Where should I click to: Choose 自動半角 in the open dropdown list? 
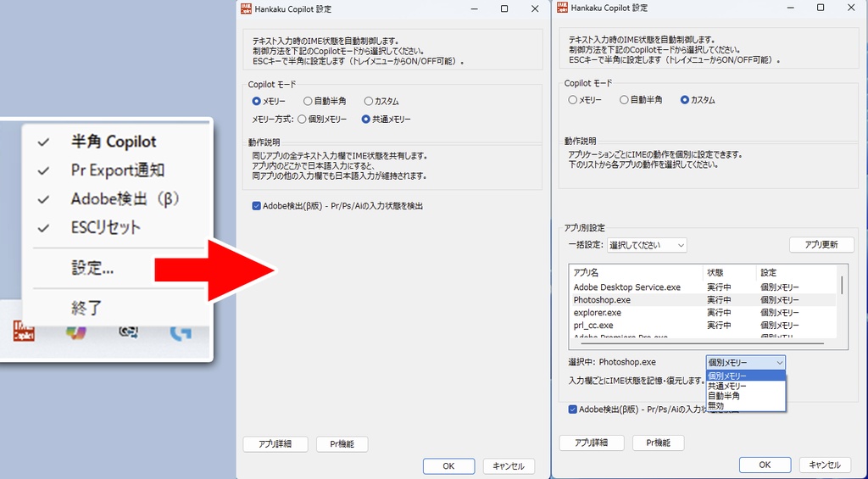click(x=746, y=396)
